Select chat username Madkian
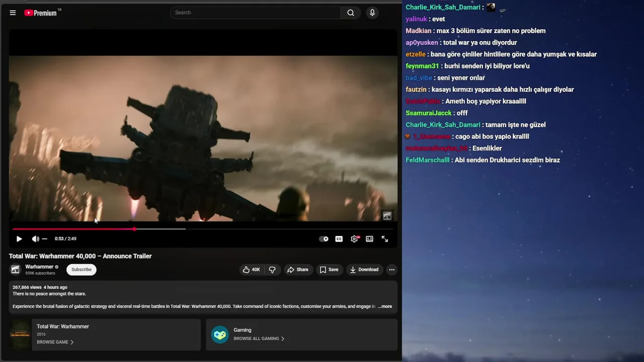 [419, 31]
